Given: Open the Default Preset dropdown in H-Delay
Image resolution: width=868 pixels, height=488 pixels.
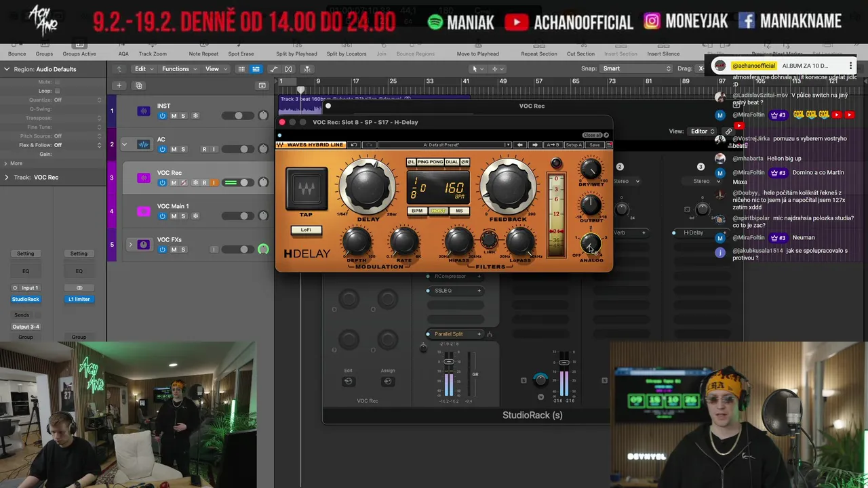Looking at the screenshot, I should coord(444,145).
